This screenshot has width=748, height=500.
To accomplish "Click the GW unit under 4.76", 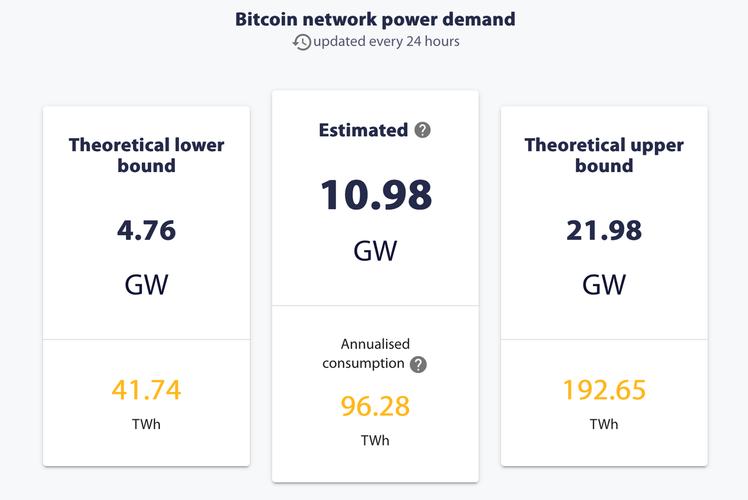I will (146, 284).
